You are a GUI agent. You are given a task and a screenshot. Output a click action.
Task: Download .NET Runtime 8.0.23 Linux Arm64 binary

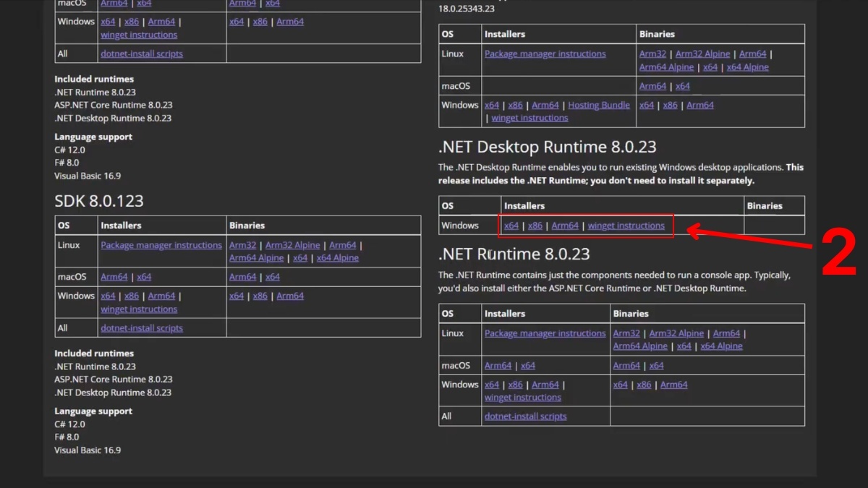coord(726,333)
